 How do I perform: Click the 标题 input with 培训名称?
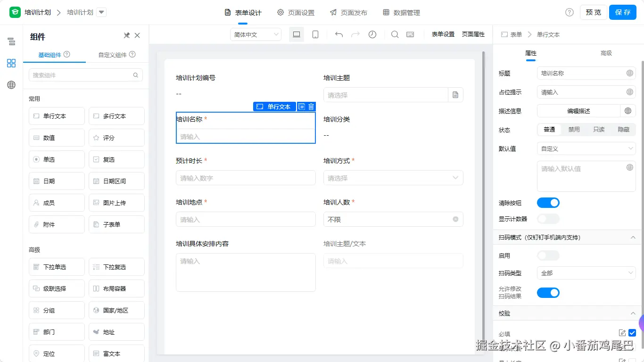click(x=586, y=73)
